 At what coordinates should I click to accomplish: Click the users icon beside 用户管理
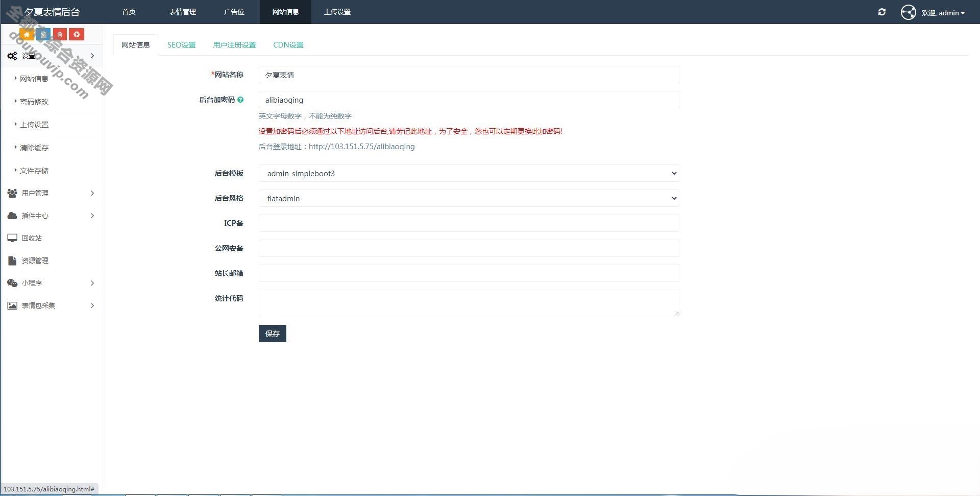[x=12, y=193]
